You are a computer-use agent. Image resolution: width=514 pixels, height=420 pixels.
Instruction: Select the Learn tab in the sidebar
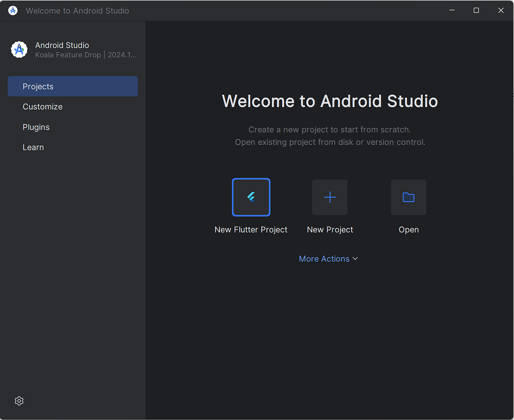click(x=33, y=147)
